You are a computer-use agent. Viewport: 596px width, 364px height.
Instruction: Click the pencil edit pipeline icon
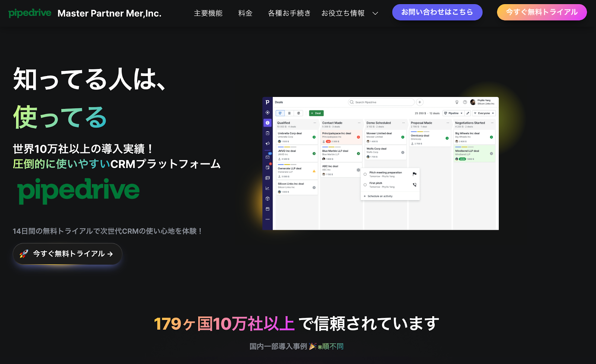click(468, 113)
